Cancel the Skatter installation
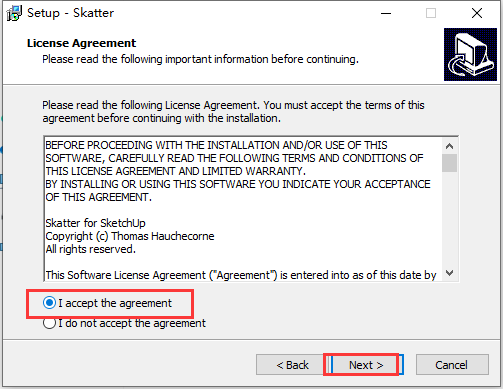 click(452, 365)
